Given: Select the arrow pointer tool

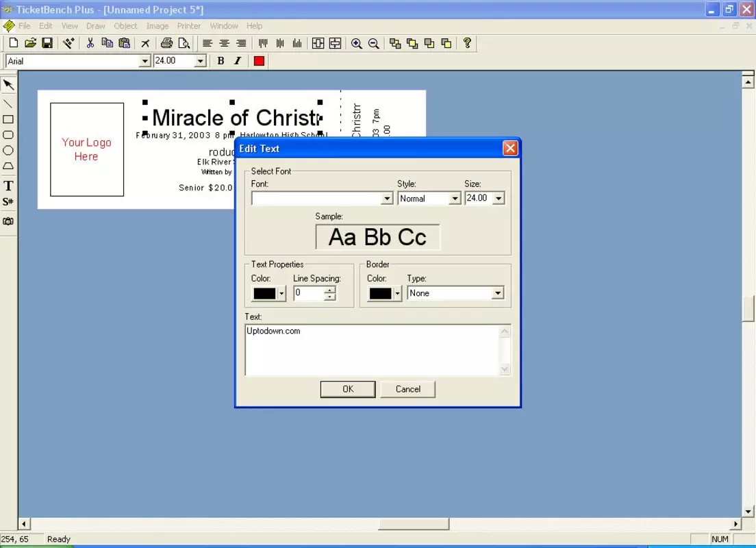Looking at the screenshot, I should [8, 85].
